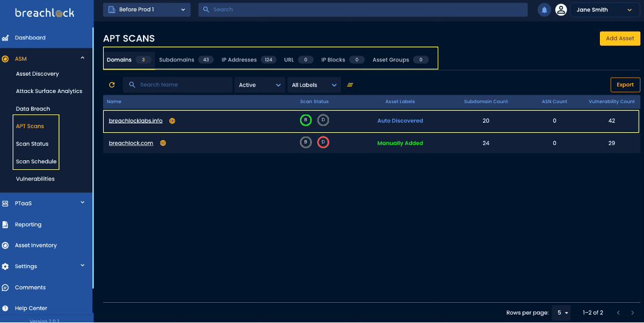Viewport: 644px width, 323px height.
Task: Open Asset Discovery in sidebar
Action: tap(38, 74)
